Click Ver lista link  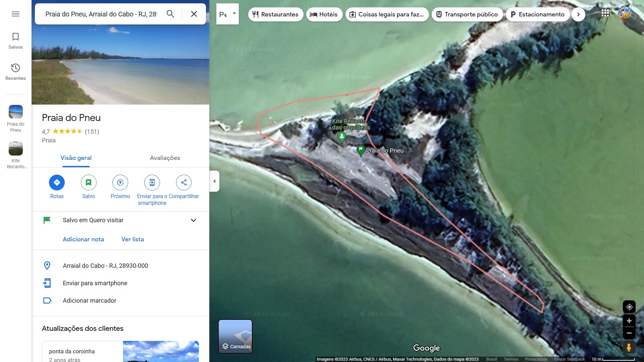(132, 239)
